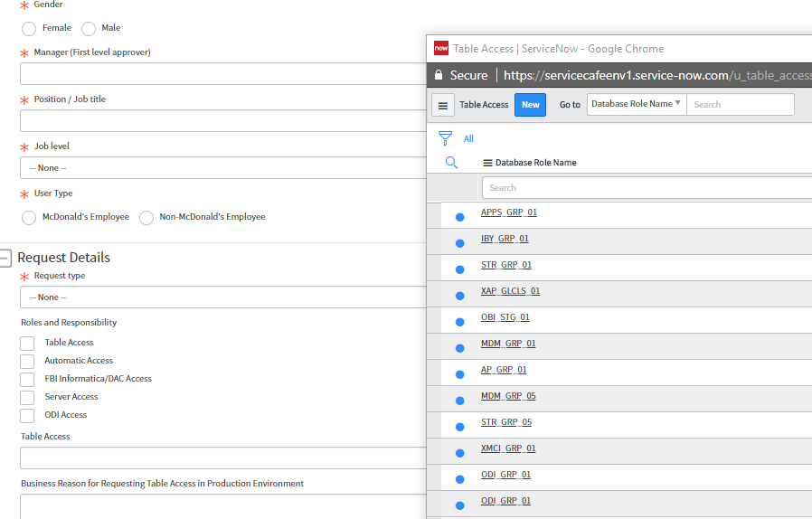Click the Manager (First level approver) field
Image resolution: width=812 pixels, height=519 pixels.
pyautogui.click(x=223, y=73)
